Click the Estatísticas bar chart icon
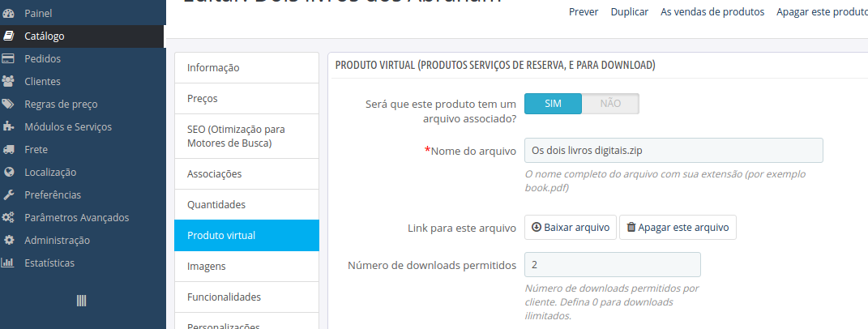Viewport: 868px width, 329px height. click(8, 263)
